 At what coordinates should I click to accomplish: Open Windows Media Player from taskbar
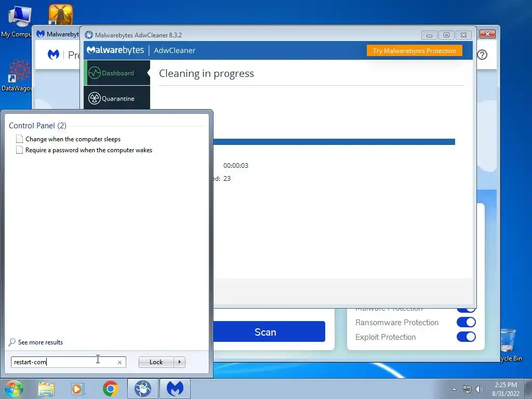[77, 389]
